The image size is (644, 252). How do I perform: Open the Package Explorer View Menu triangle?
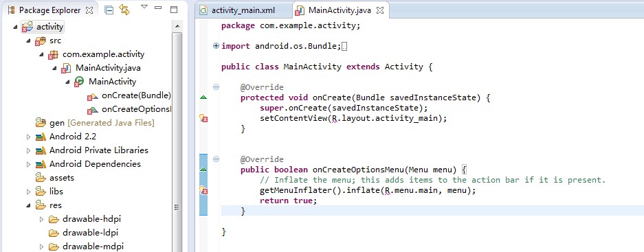click(144, 7)
